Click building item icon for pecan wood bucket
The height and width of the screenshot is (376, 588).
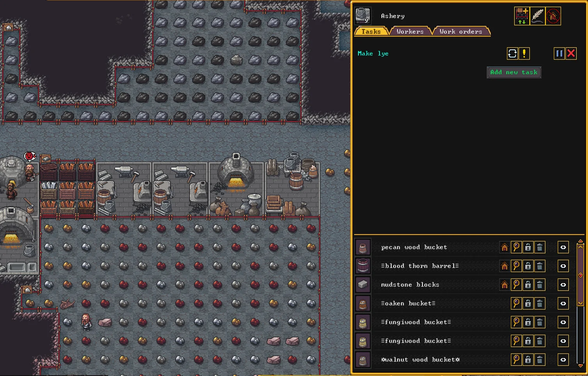point(504,247)
